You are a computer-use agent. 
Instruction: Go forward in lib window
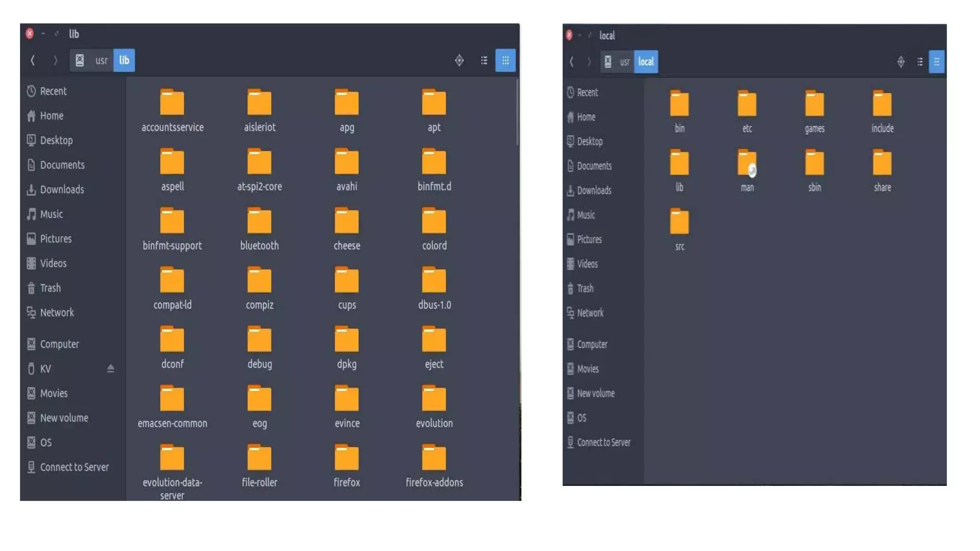[55, 60]
